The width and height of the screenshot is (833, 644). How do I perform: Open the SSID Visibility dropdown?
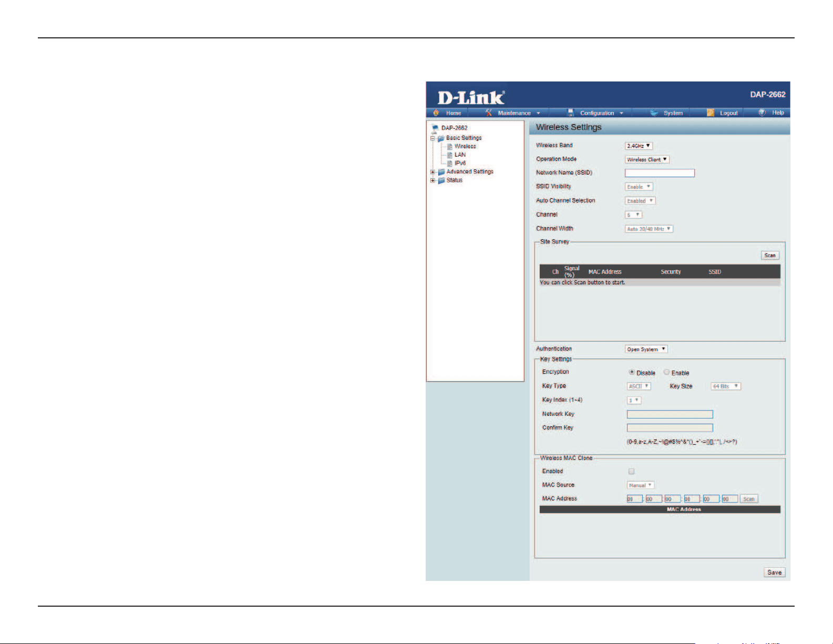639,187
